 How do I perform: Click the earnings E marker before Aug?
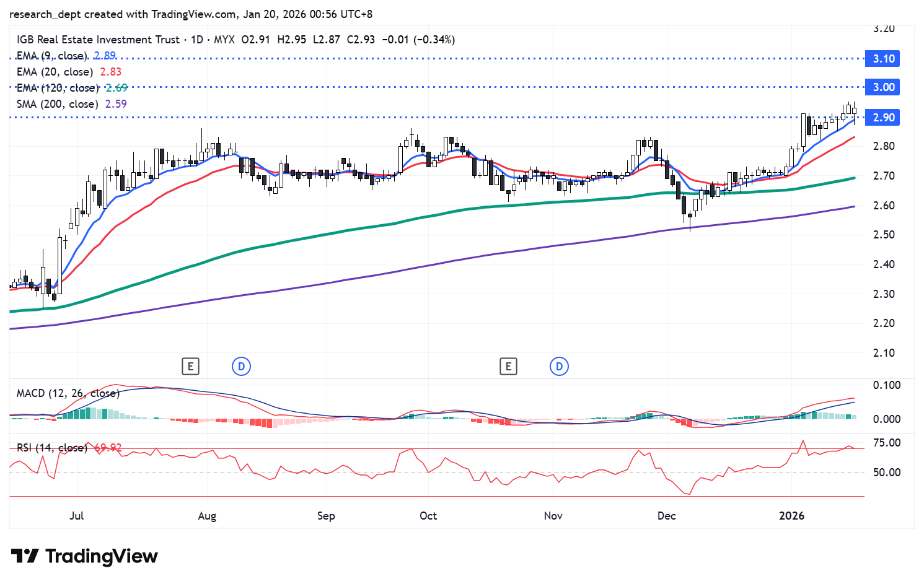(x=190, y=367)
